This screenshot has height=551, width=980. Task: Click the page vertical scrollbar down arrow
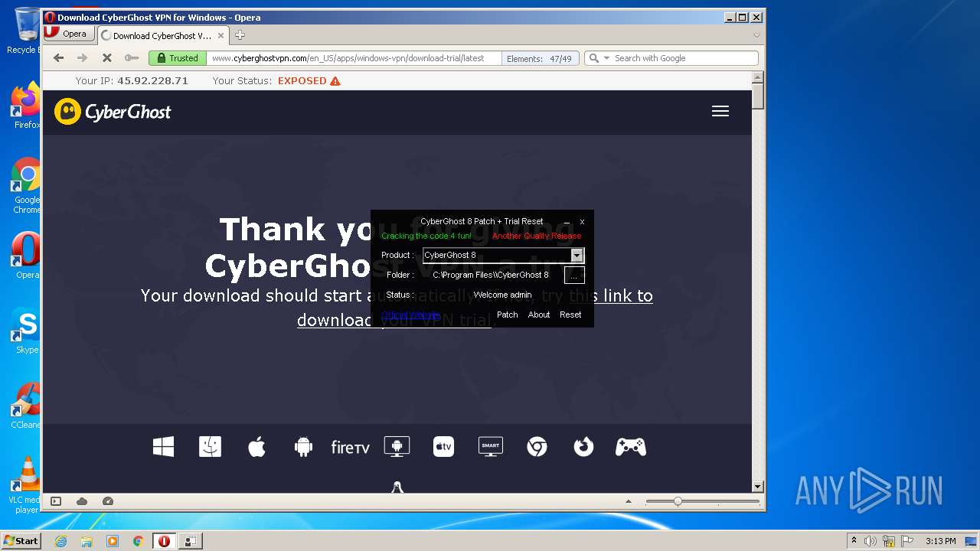coord(758,487)
